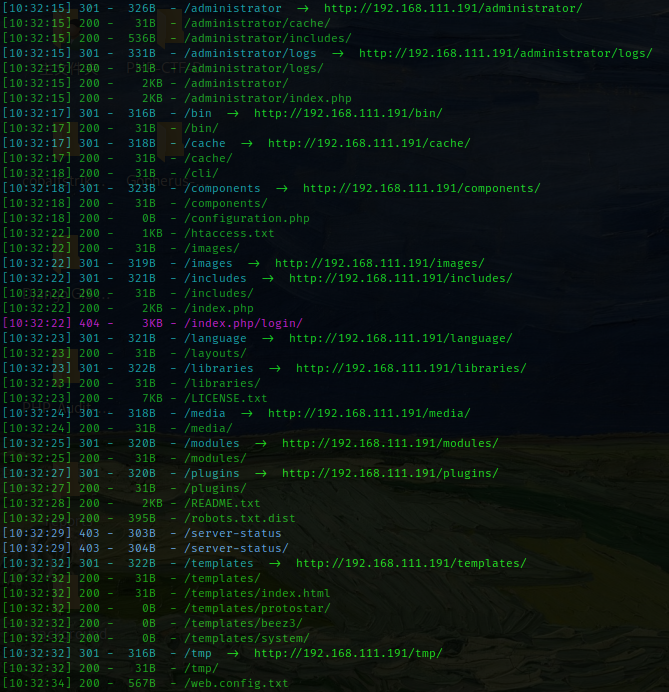Open the http://192.168.111.191/bin/ link

348,113
